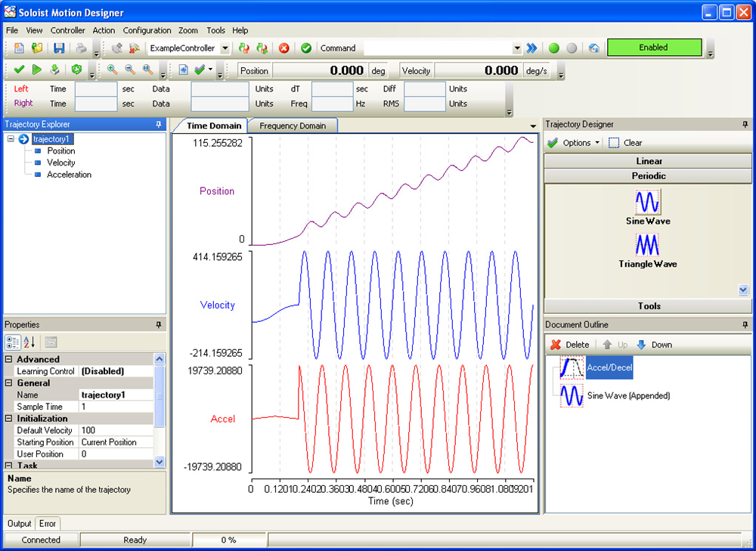Click the Alphabetical sort icon in Properties
Image resolution: width=756 pixels, height=551 pixels.
click(29, 342)
